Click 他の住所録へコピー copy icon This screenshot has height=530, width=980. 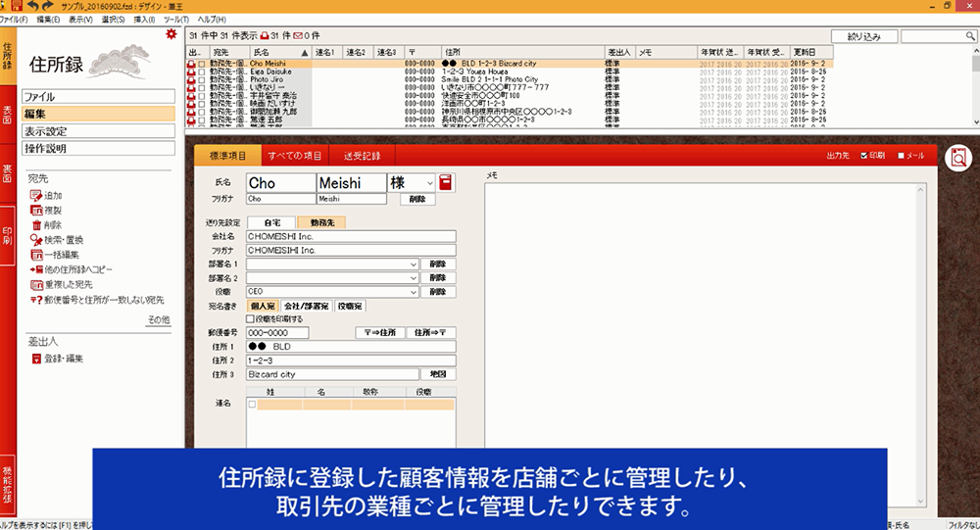(36, 269)
